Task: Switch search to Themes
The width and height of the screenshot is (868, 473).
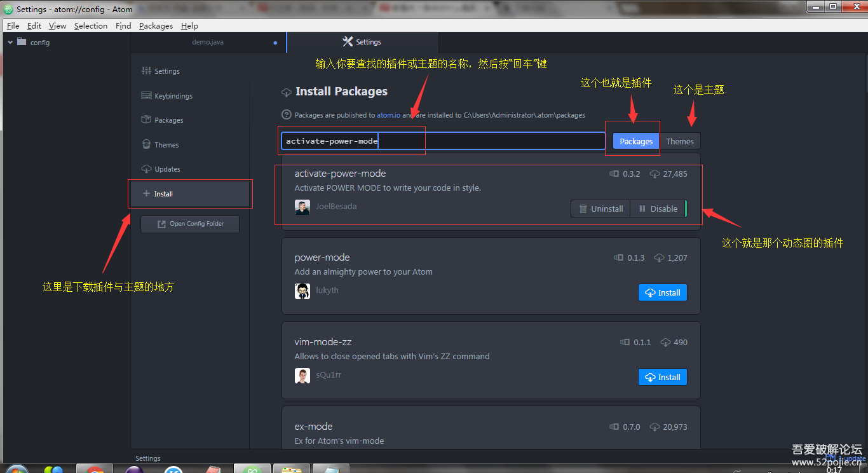Action: pos(679,141)
